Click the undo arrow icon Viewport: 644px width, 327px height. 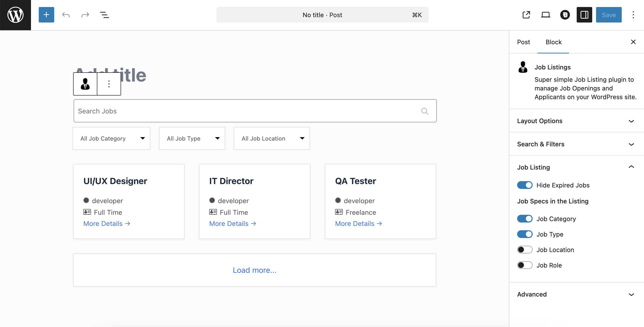66,15
